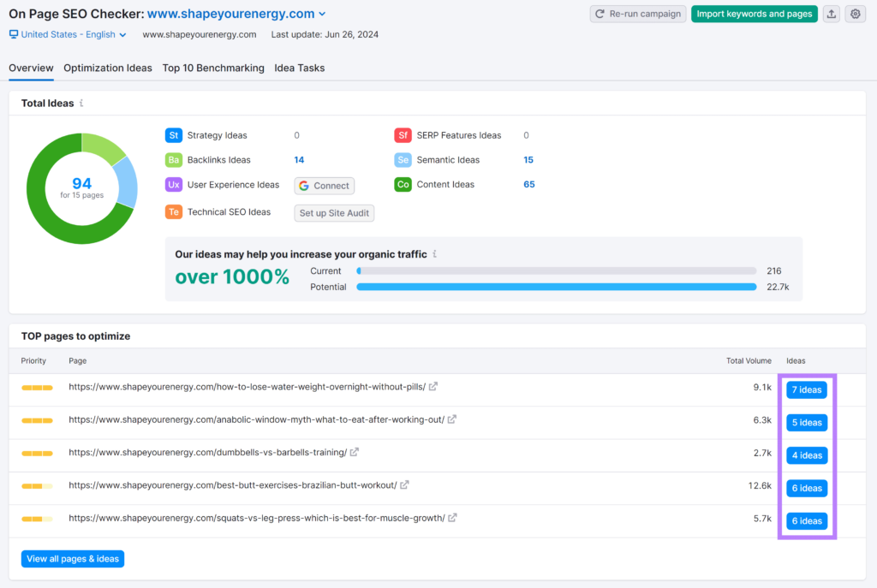Click the 9.1k total volume value
Screen dimensions: 877x588
click(762, 388)
